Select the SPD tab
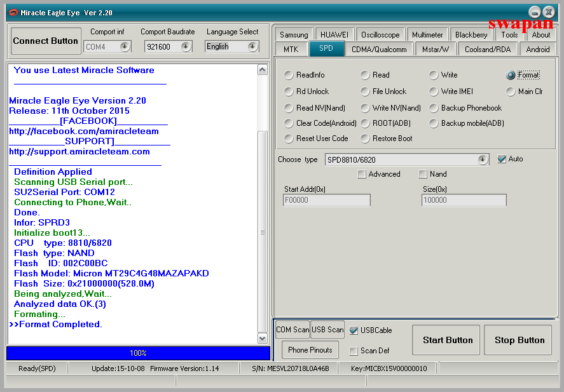This screenshot has height=392, width=564. (x=326, y=48)
